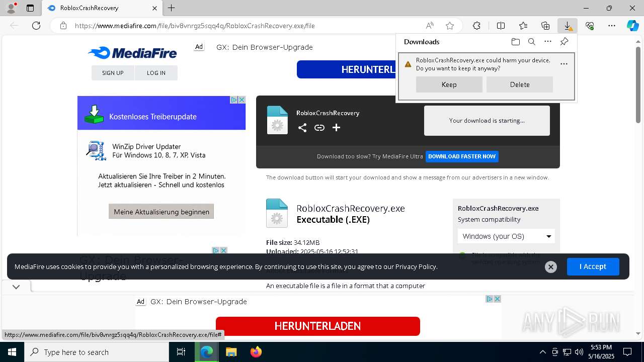Viewport: 644px width, 362px height.
Task: Open Browser essentials icon
Action: click(x=590, y=26)
